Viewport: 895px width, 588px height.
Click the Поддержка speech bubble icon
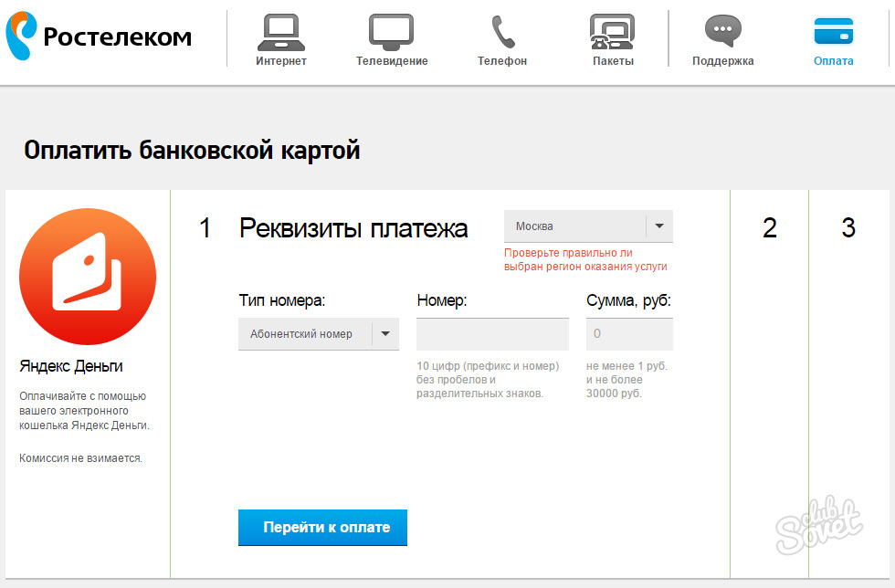(722, 31)
